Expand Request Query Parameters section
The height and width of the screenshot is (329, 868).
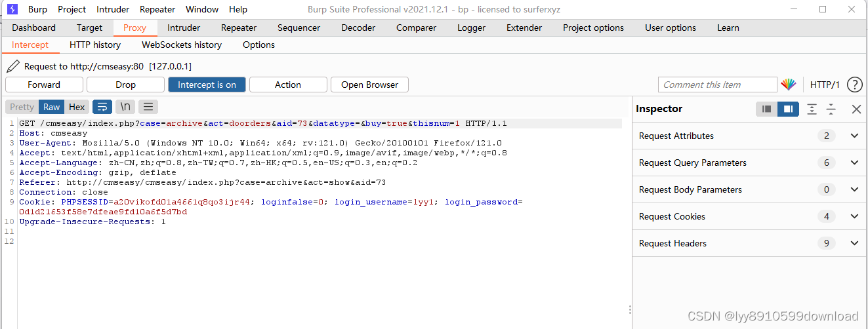pos(854,163)
